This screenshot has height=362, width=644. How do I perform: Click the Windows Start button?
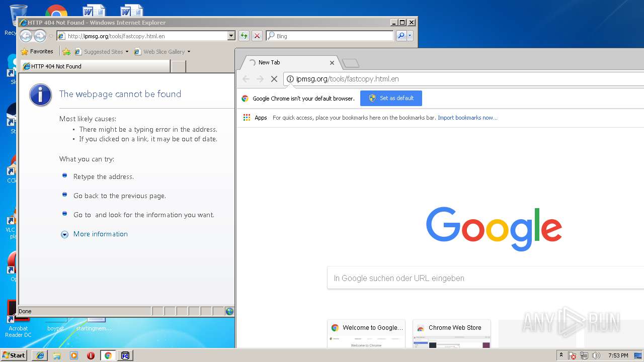click(x=14, y=355)
